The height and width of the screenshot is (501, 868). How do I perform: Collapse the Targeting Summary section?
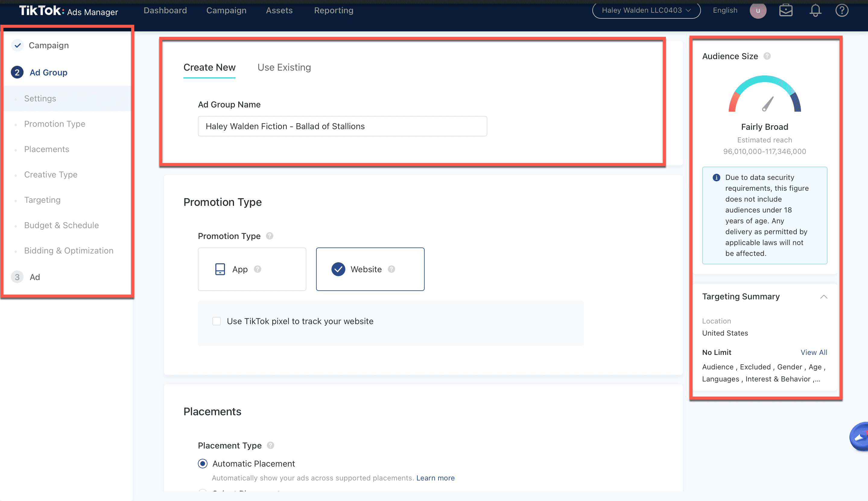pyautogui.click(x=824, y=297)
